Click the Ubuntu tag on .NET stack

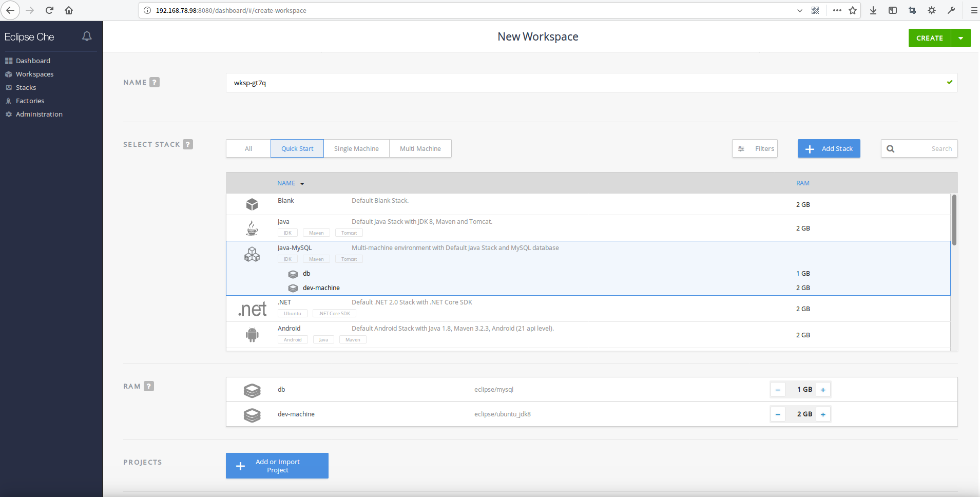pos(293,313)
